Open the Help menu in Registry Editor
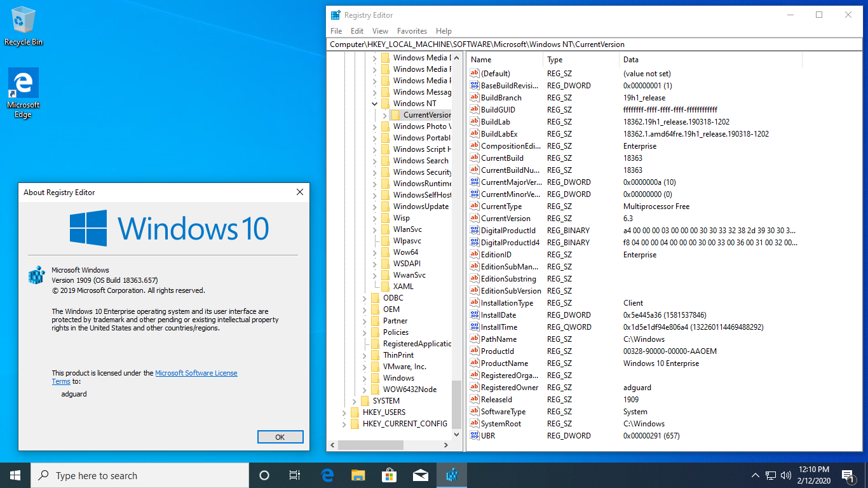The width and height of the screenshot is (868, 488). [x=444, y=31]
